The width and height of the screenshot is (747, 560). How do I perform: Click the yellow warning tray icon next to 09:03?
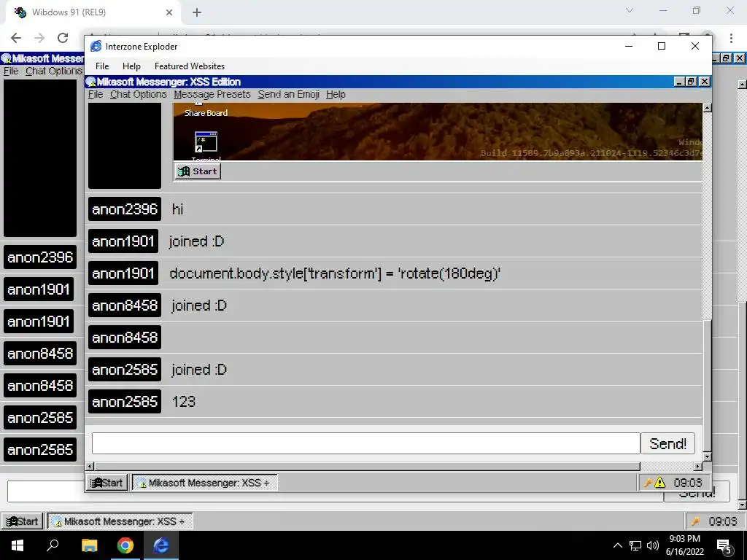[x=659, y=483]
